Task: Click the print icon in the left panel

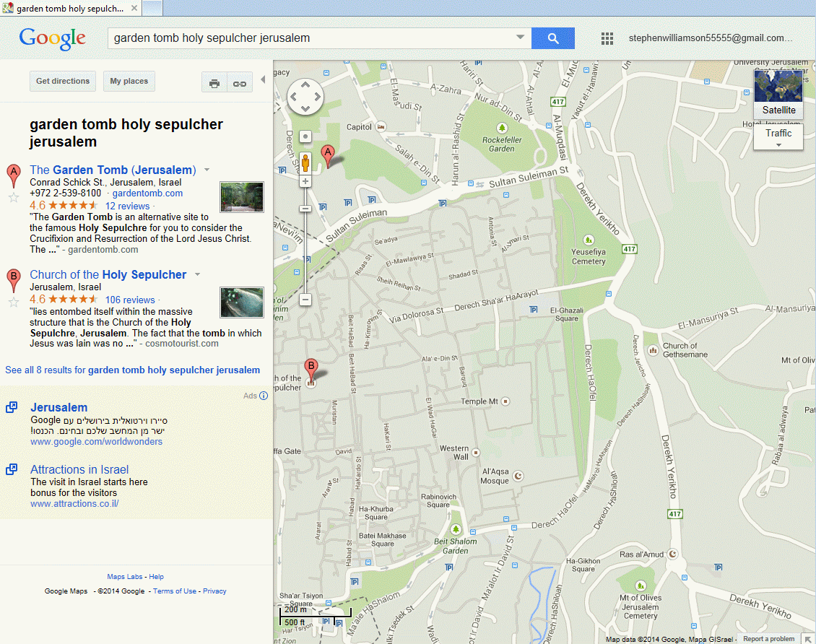Action: click(x=214, y=83)
